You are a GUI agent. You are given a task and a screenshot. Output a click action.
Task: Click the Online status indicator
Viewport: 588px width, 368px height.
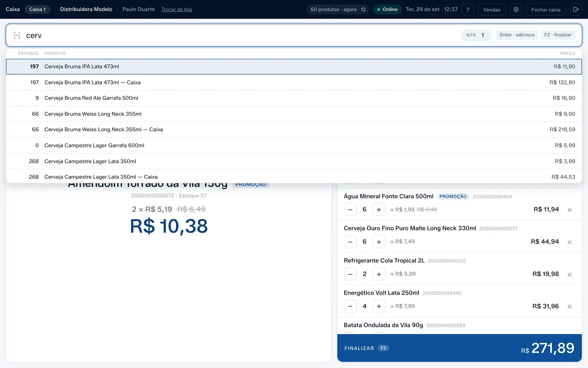point(387,10)
